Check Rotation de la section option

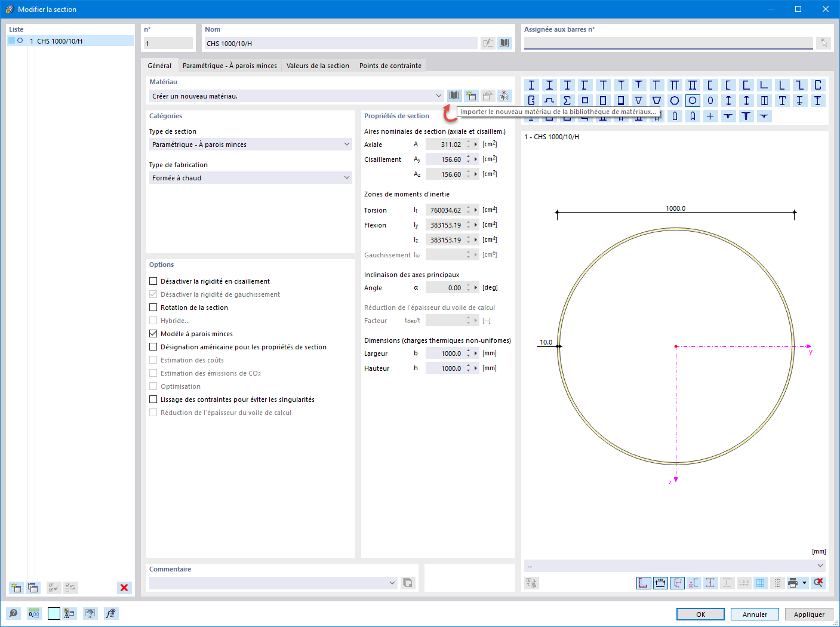click(153, 308)
